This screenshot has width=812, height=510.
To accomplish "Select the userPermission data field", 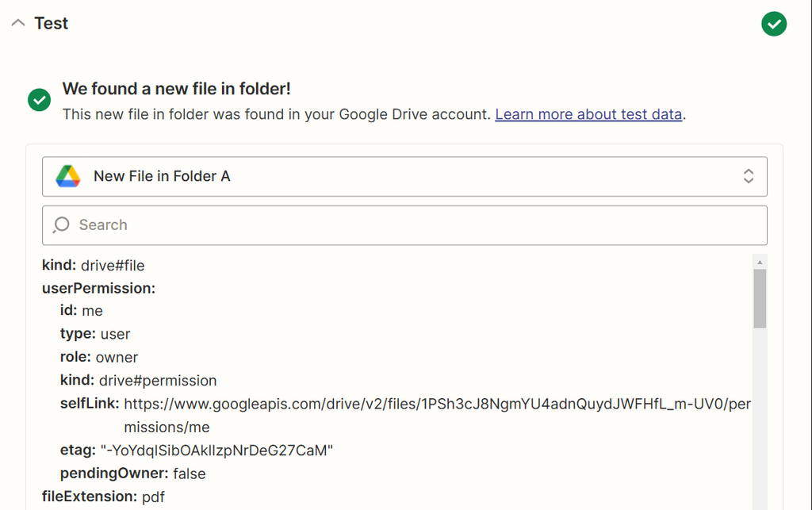I will click(98, 288).
